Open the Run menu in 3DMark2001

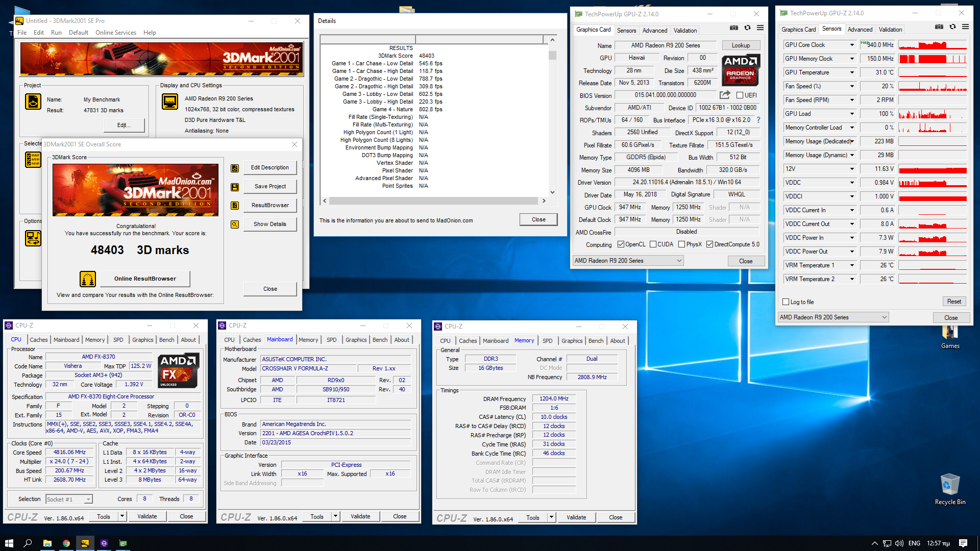pos(56,33)
